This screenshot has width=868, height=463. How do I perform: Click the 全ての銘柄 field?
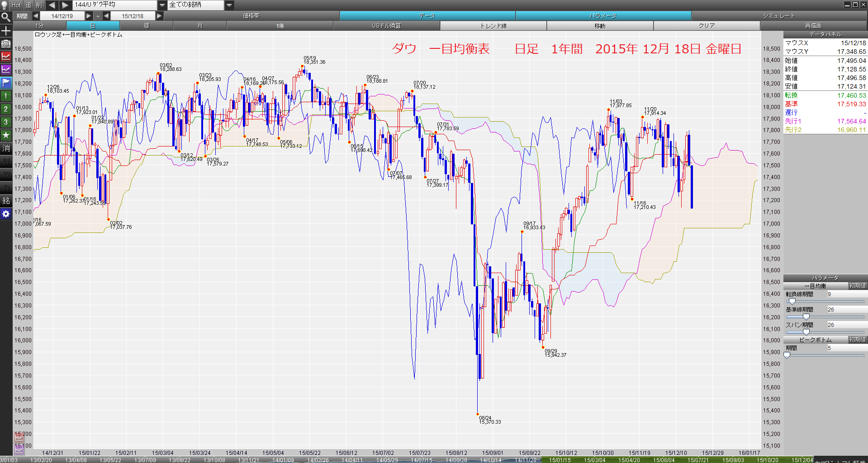tap(196, 5)
